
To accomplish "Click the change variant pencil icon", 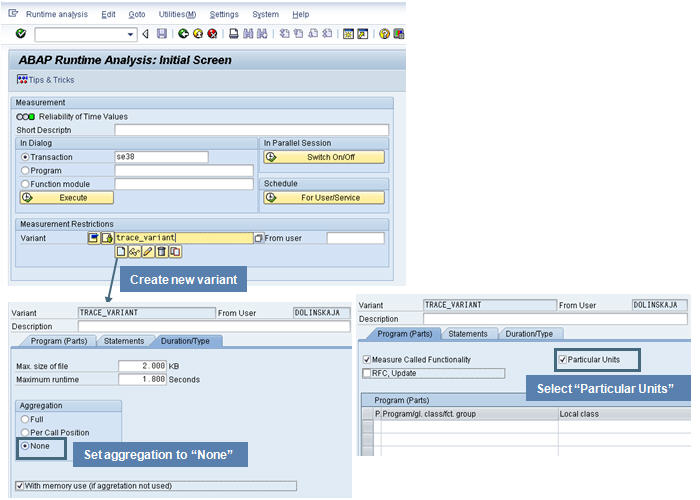I will click(x=148, y=252).
